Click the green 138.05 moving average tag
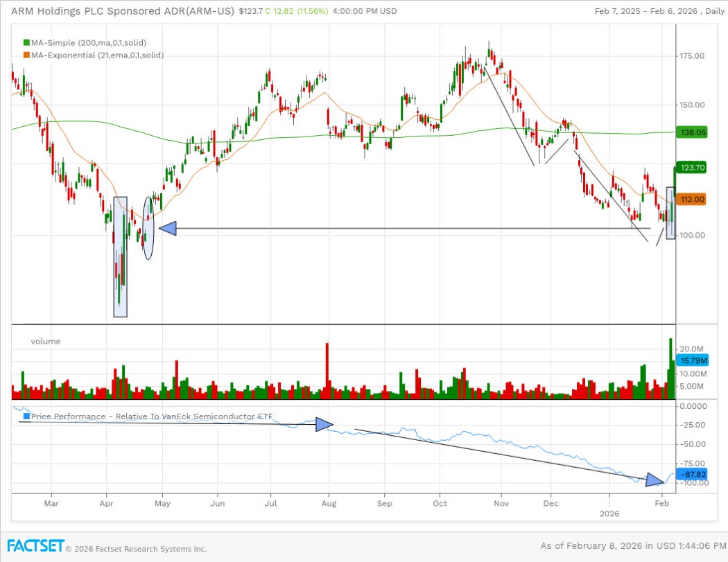Viewport: 728px width, 562px height. [691, 132]
